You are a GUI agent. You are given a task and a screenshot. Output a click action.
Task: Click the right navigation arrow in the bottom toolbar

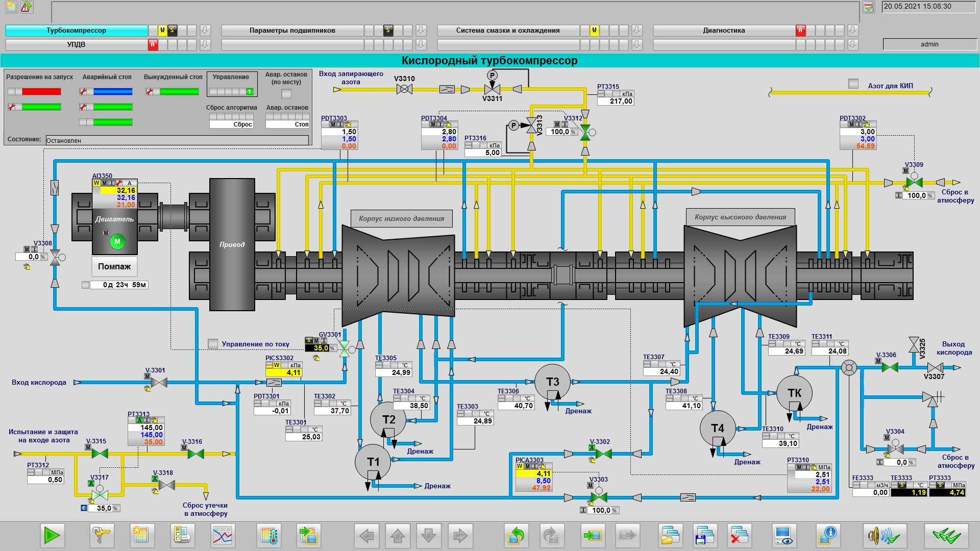tap(460, 536)
